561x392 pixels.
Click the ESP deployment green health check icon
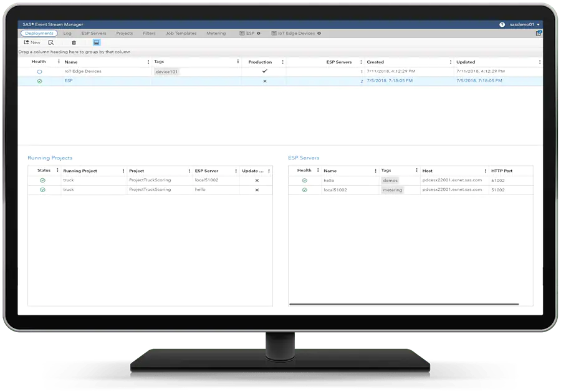coord(39,81)
